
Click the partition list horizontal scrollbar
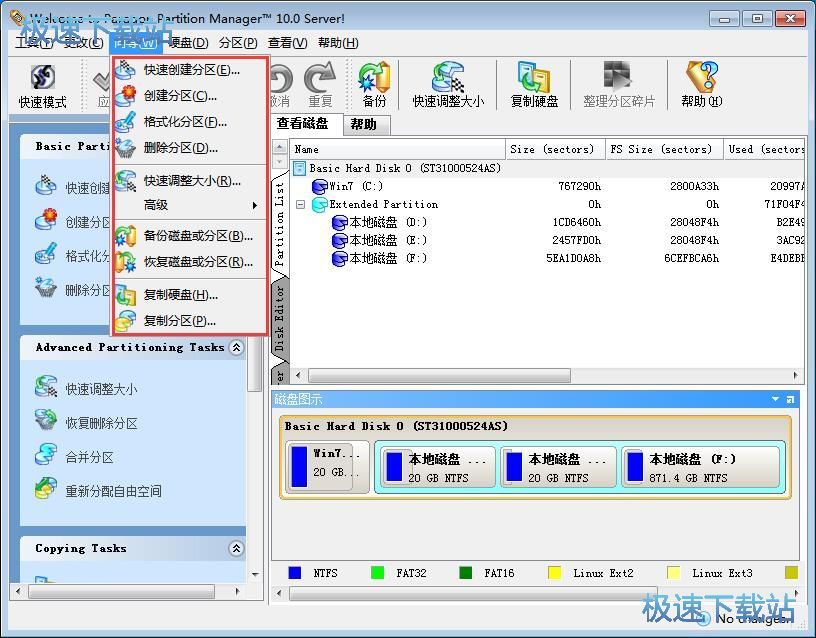point(439,375)
